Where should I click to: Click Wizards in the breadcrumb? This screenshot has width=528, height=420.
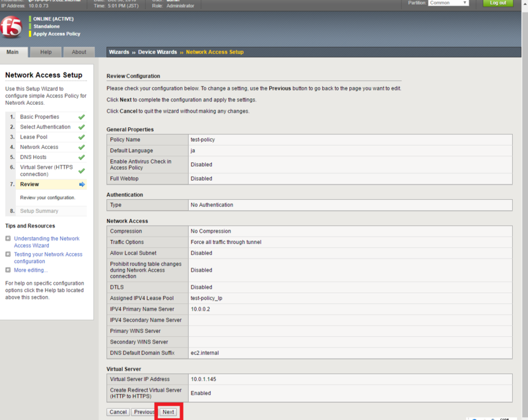(119, 52)
